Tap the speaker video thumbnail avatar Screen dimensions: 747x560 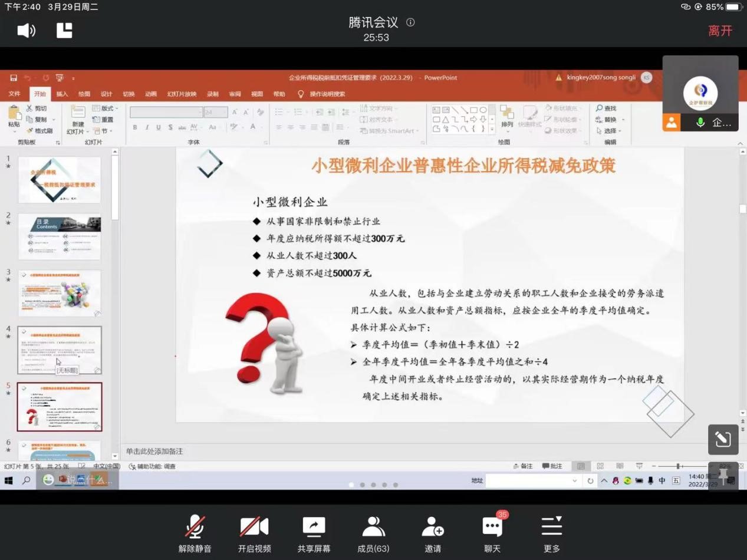coord(700,93)
